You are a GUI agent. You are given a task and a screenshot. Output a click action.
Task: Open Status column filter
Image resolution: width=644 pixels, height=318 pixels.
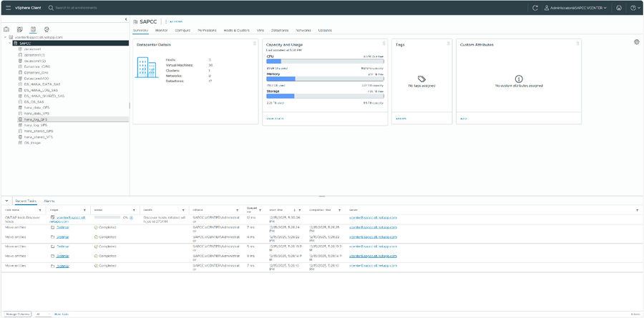pos(134,209)
